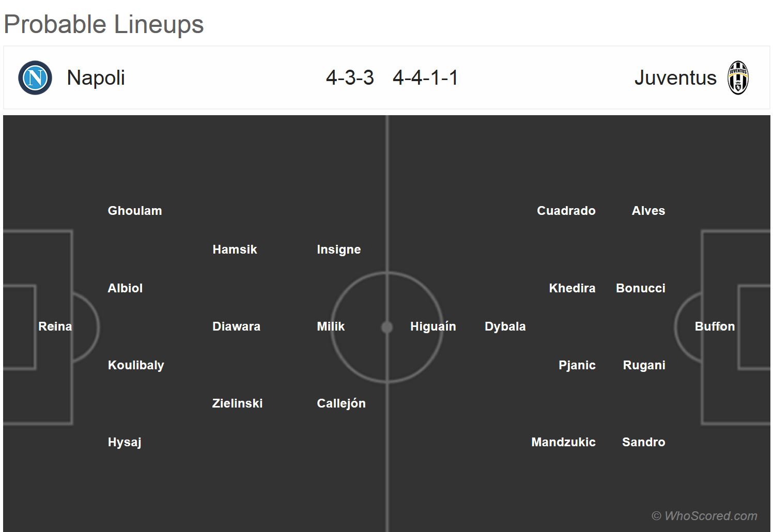Click Insigne on the pitch
The height and width of the screenshot is (532, 773).
338,249
